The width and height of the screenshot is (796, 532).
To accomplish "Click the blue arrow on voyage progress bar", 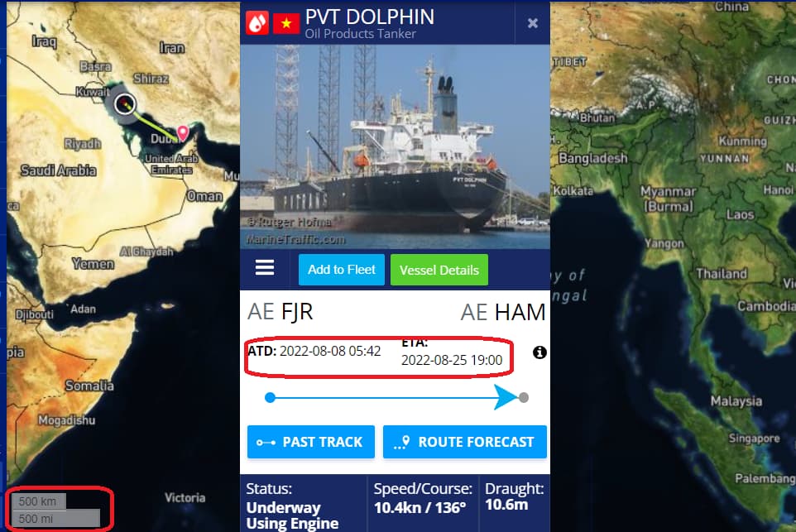I will [506, 397].
